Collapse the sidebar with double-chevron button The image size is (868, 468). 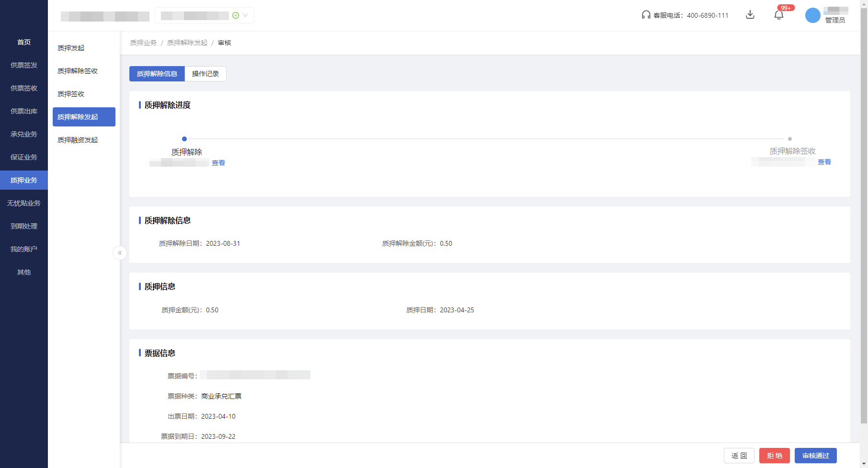click(x=120, y=253)
